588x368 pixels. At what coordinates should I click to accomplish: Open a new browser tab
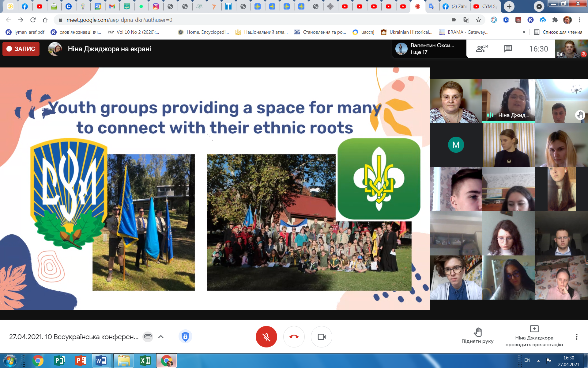(509, 6)
